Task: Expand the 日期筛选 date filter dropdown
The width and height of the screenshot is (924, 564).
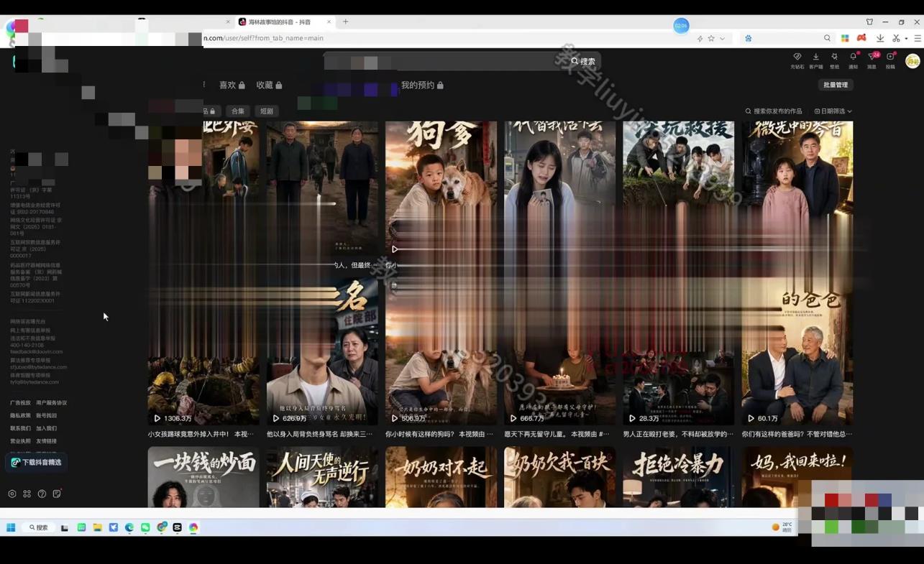Action: 833,111
